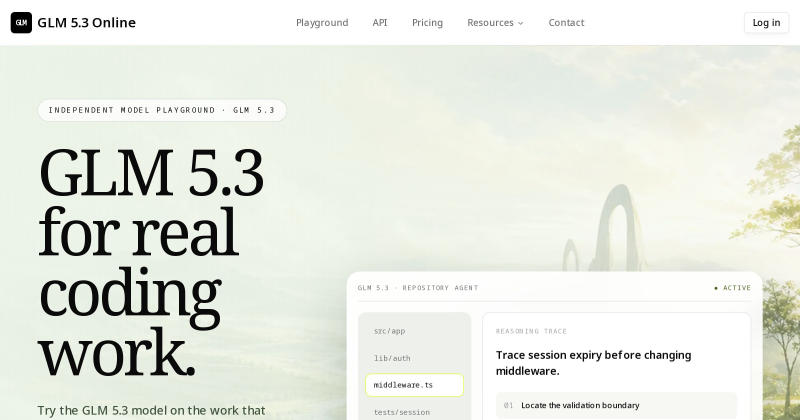
Task: Click the Repository Agent panel title
Action: tap(418, 288)
